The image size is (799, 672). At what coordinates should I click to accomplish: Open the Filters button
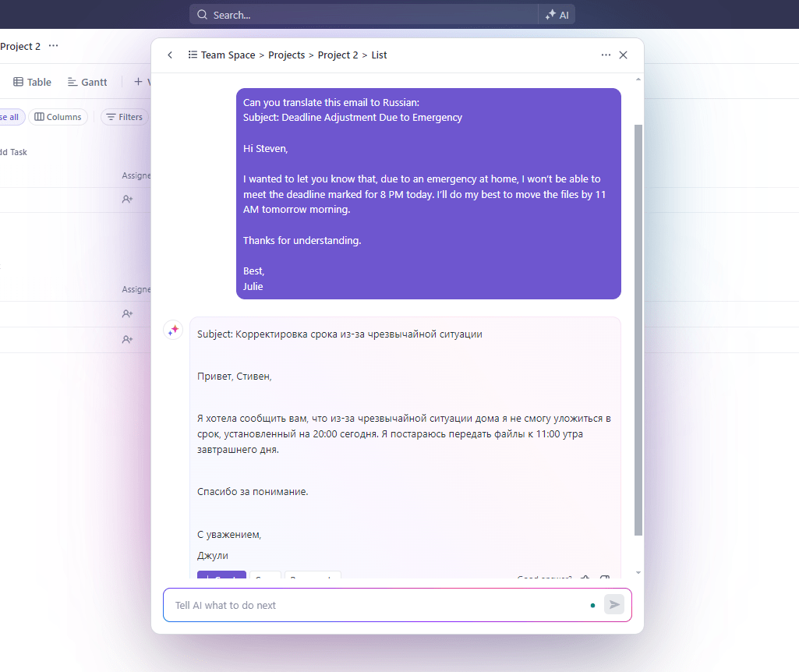[x=125, y=117]
